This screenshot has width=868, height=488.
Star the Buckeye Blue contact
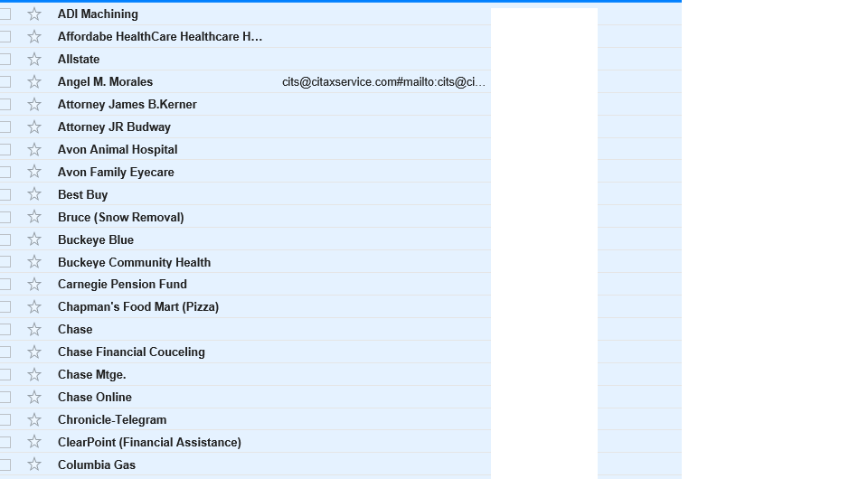[x=34, y=239]
